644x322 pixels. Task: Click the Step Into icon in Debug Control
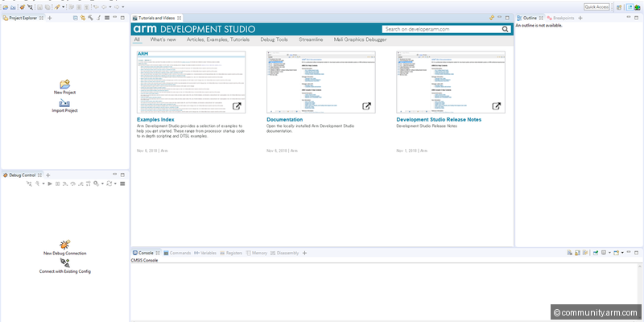65,184
